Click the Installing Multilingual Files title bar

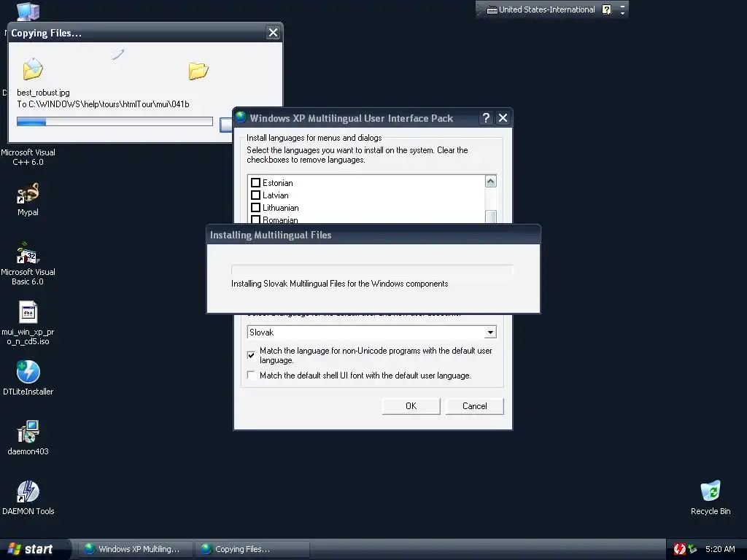373,235
